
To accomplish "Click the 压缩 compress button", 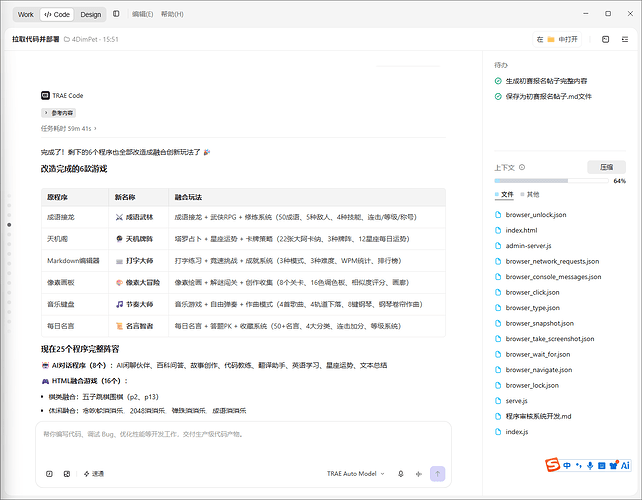I will click(x=606, y=167).
